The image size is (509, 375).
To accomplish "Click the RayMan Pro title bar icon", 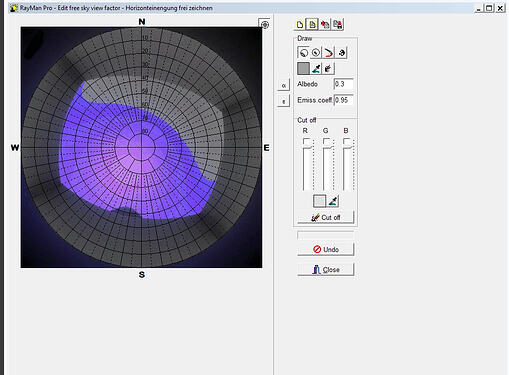I will tap(14, 8).
